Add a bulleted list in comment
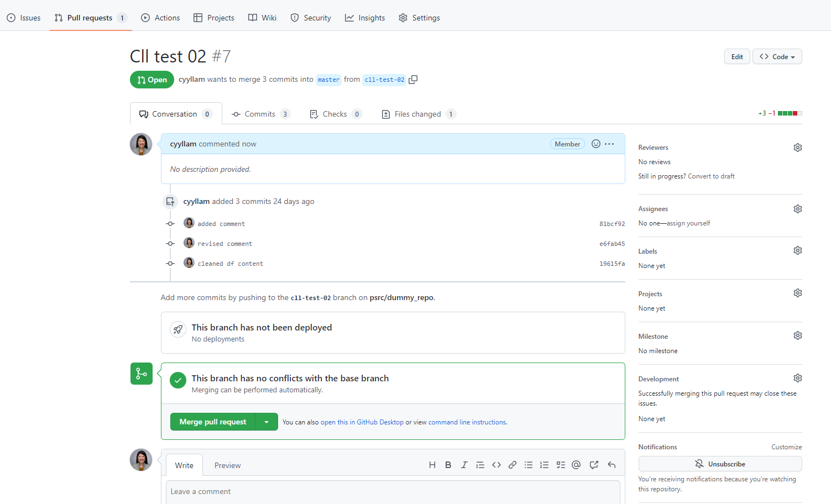 tap(529, 465)
